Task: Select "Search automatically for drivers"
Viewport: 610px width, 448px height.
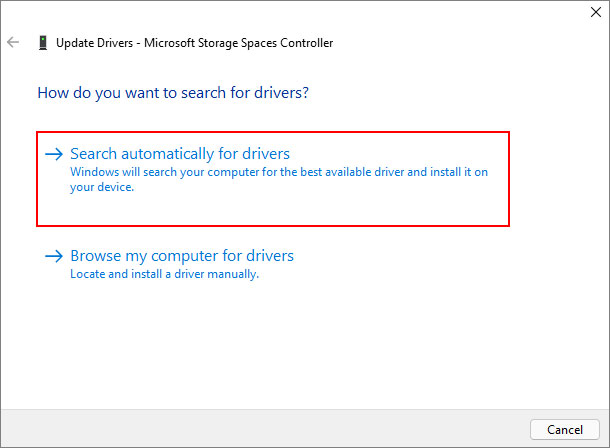Action: (x=179, y=154)
